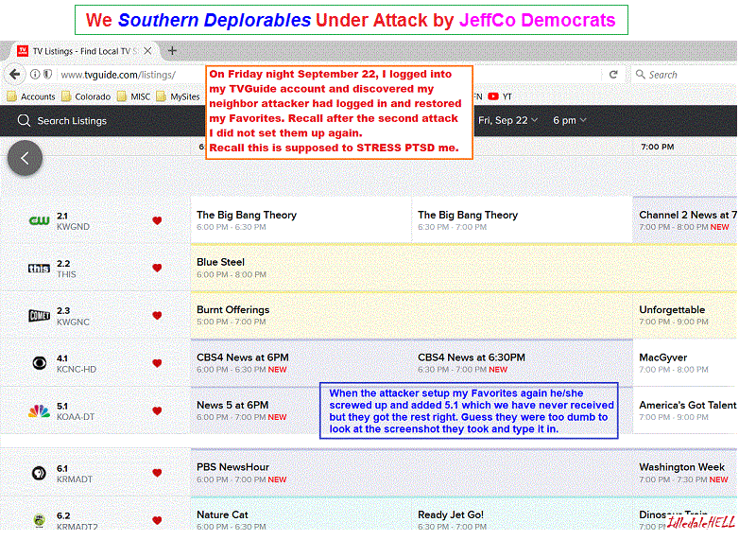This screenshot has width=756, height=540.
Task: Click channel label 4.1 KCNC-HD
Action: [77, 364]
